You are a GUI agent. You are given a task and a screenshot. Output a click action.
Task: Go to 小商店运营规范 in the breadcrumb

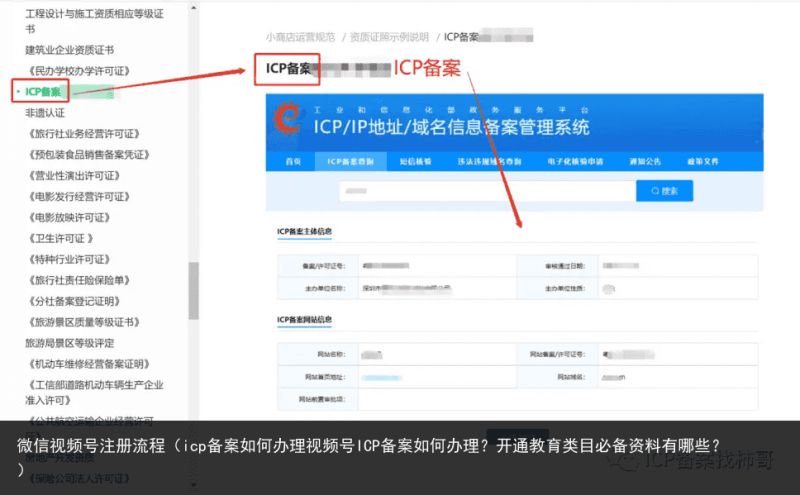(301, 37)
